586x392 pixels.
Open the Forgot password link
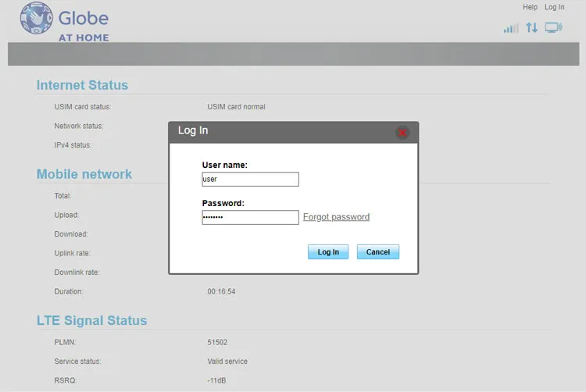pos(336,217)
